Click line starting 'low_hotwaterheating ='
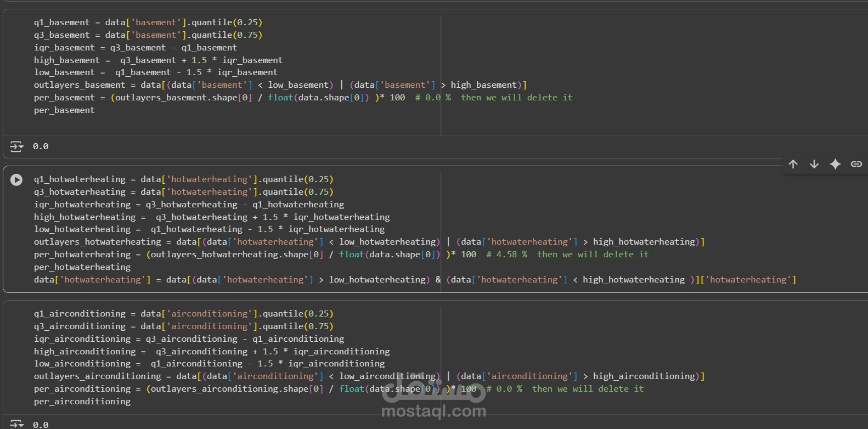 (210, 229)
